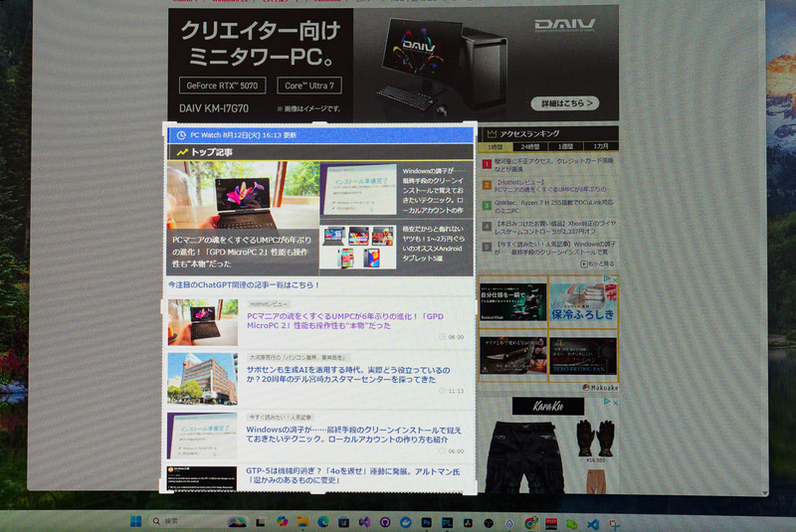Open Microsoft Store from the taskbar
Viewport: 796px width, 532px height.
point(343,522)
